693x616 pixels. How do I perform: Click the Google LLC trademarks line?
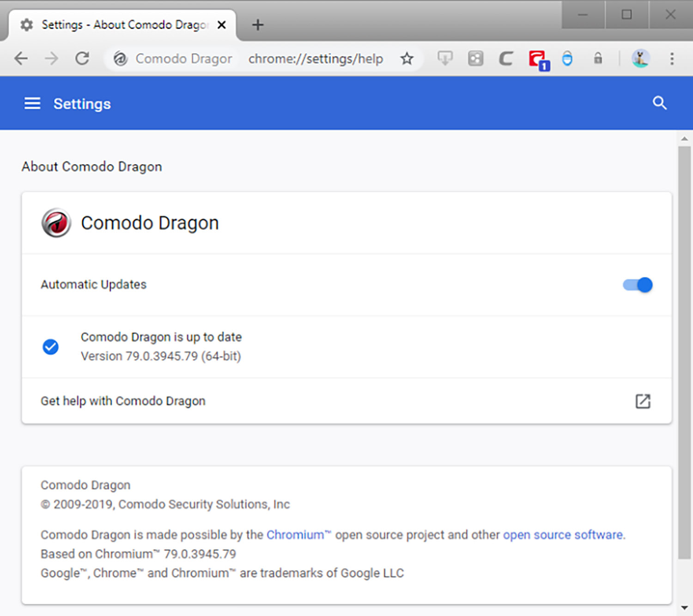point(222,573)
